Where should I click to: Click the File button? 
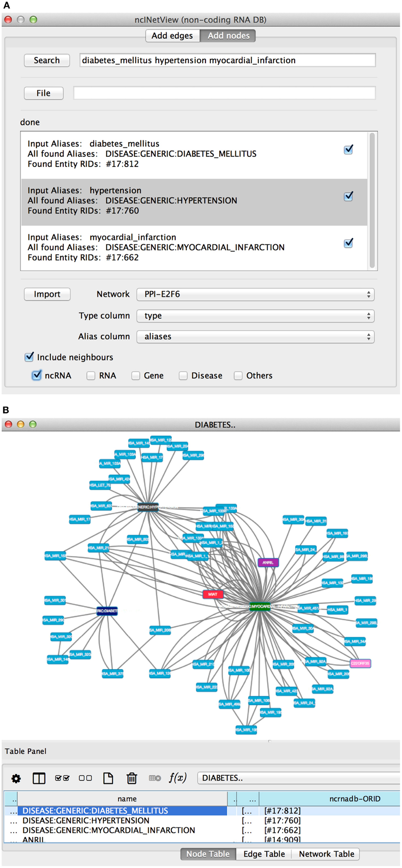pos(44,93)
